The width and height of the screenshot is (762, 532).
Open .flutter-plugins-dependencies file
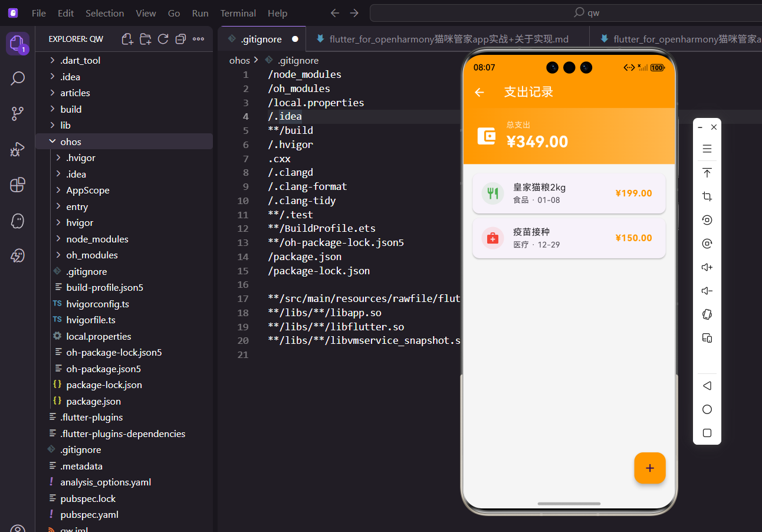point(123,434)
